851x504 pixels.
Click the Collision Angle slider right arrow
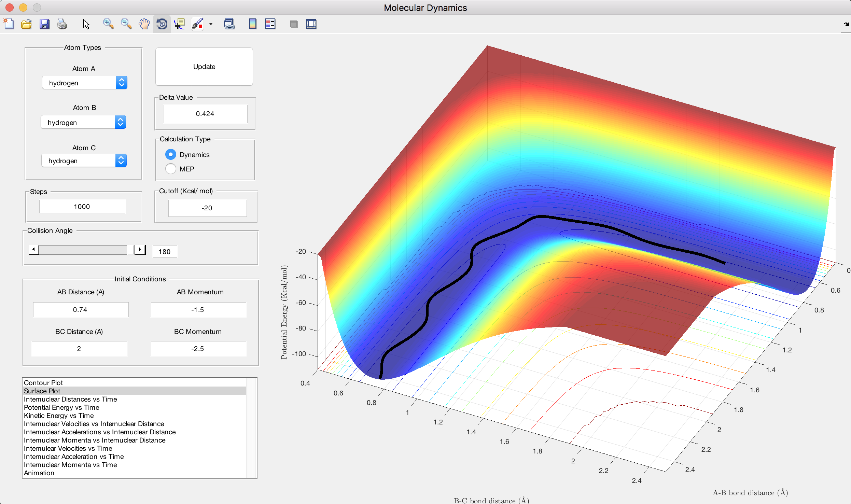(x=140, y=250)
